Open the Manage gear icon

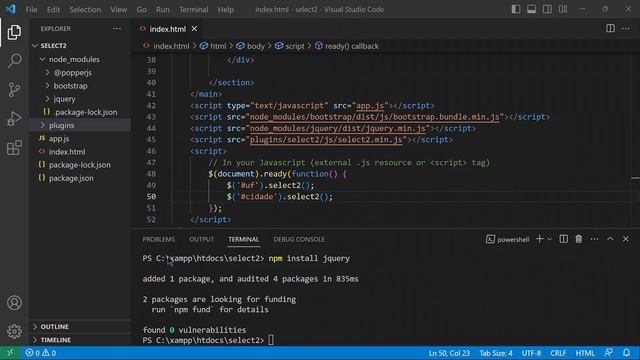[14, 331]
